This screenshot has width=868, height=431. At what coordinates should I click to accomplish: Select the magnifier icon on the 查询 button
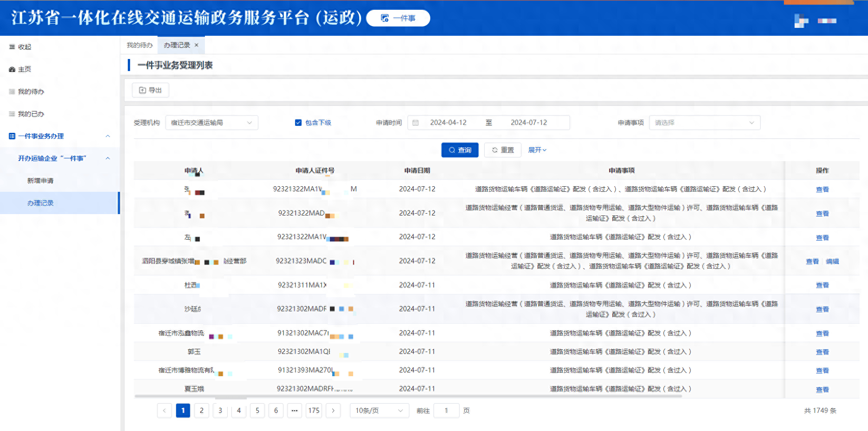click(x=452, y=150)
